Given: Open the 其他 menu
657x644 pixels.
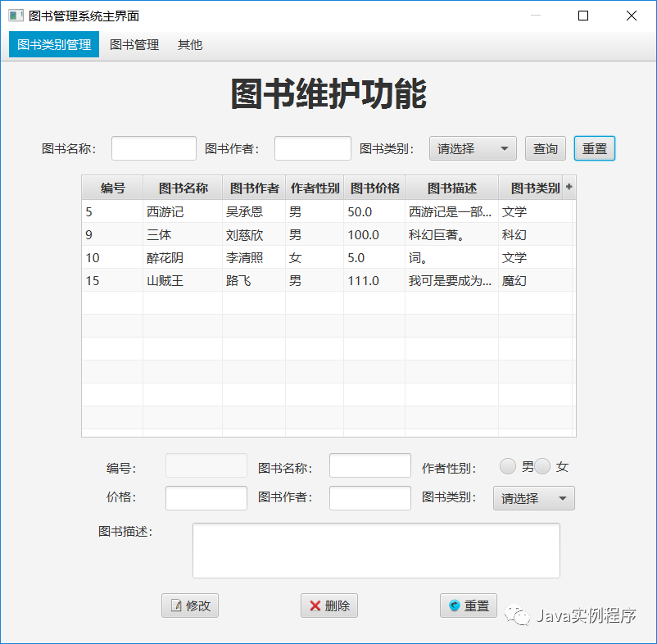Looking at the screenshot, I should [x=190, y=44].
